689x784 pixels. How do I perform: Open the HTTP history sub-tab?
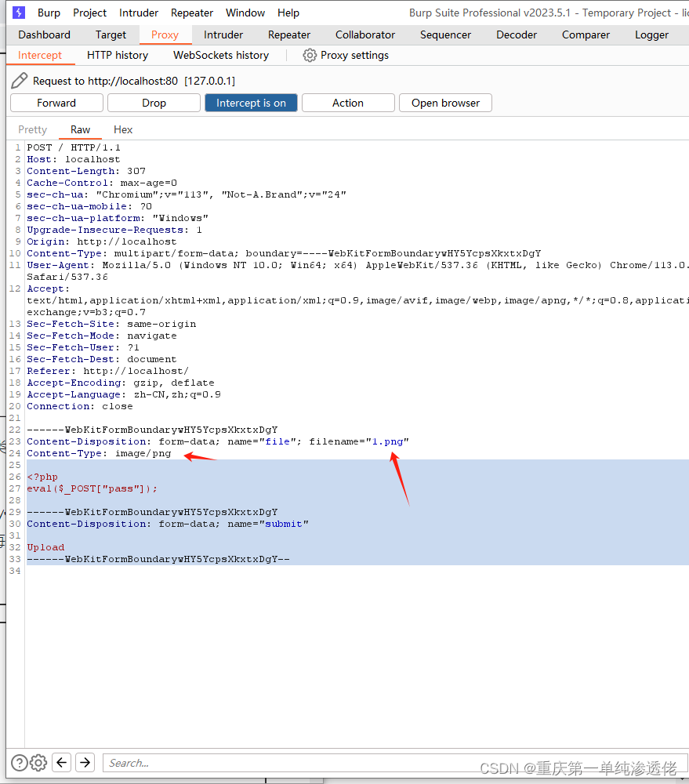tap(117, 55)
